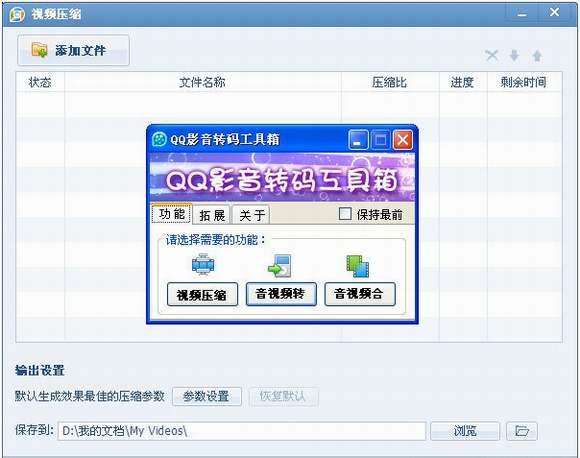Click the 保存到 path input field
The height and width of the screenshot is (458, 580).
click(x=242, y=431)
